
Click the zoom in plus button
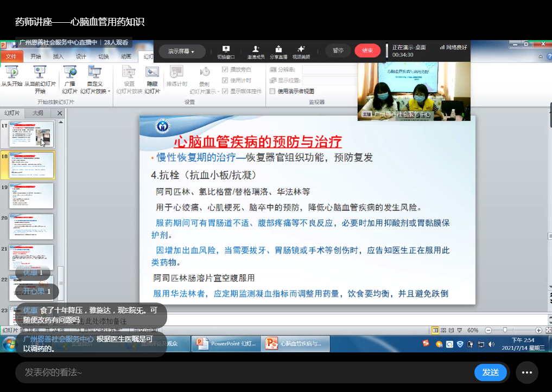538,331
